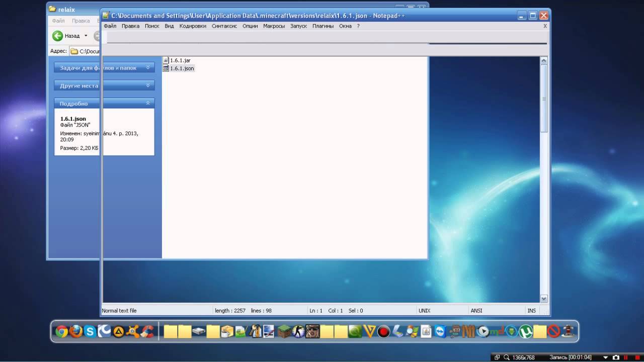Open the ? help menu

point(358,26)
